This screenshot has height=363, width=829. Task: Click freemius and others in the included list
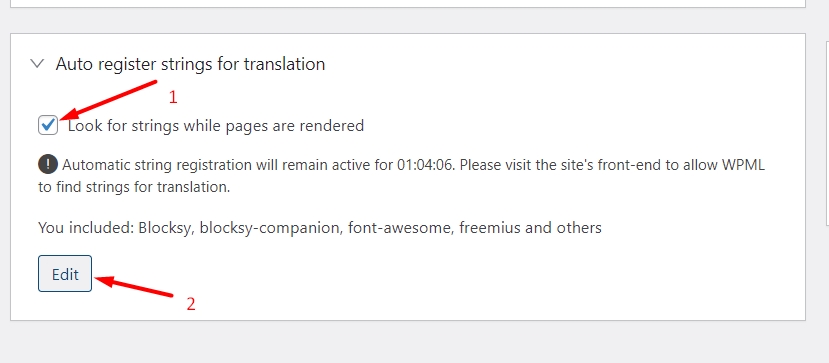[530, 228]
